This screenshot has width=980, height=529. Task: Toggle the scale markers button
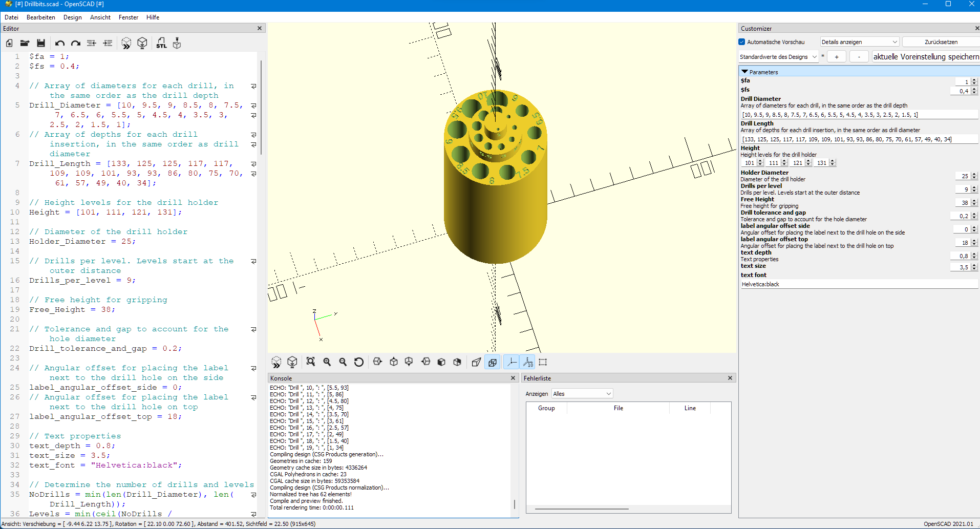527,362
